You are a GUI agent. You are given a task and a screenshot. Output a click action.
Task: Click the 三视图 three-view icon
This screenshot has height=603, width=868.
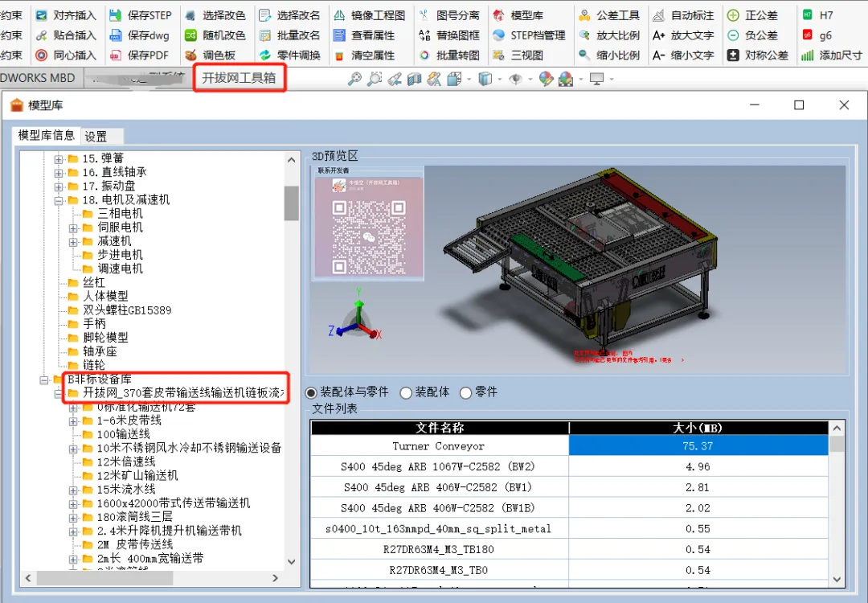499,55
